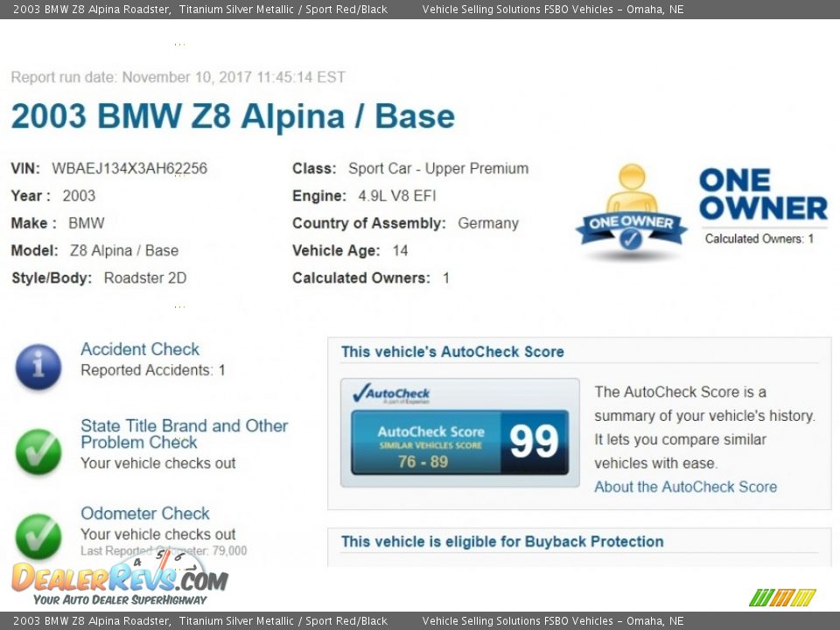Click the green checkmark icon beside State Title Brand check
Image resolution: width=840 pixels, height=630 pixels.
point(38,451)
